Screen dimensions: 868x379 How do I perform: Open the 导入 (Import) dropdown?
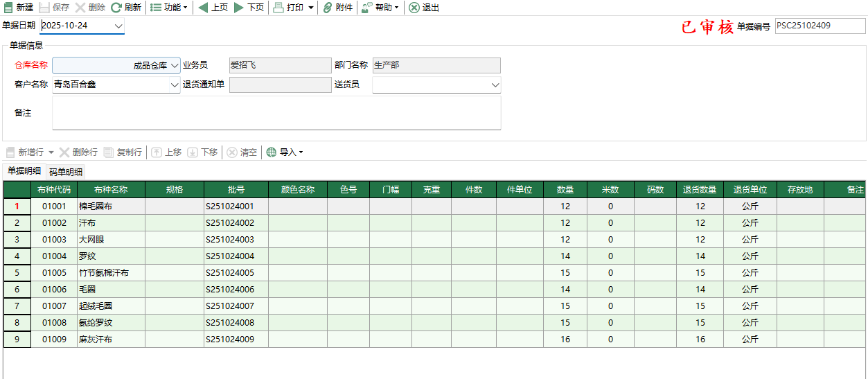[x=285, y=152]
